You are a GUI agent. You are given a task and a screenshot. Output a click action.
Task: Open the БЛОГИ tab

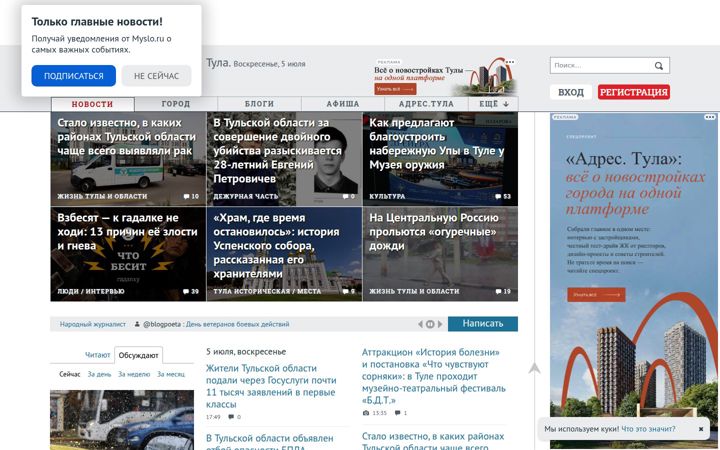[259, 104]
